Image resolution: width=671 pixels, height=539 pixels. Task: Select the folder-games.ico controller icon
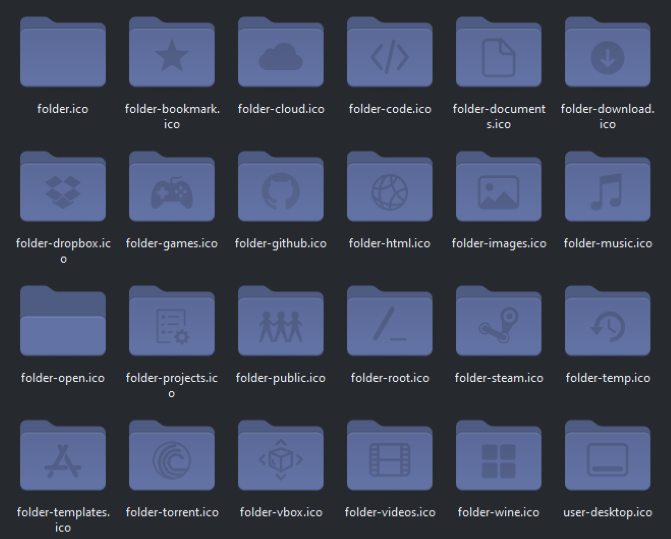click(x=172, y=192)
